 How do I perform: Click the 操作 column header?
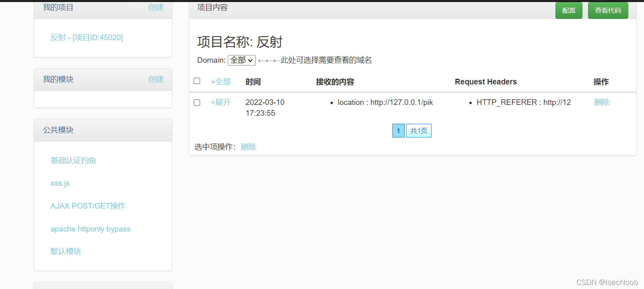[601, 82]
